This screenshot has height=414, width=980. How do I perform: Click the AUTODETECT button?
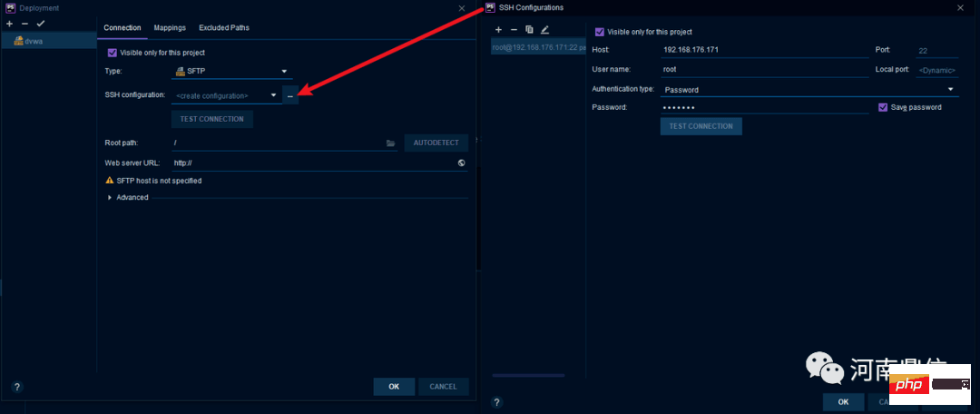click(x=436, y=143)
